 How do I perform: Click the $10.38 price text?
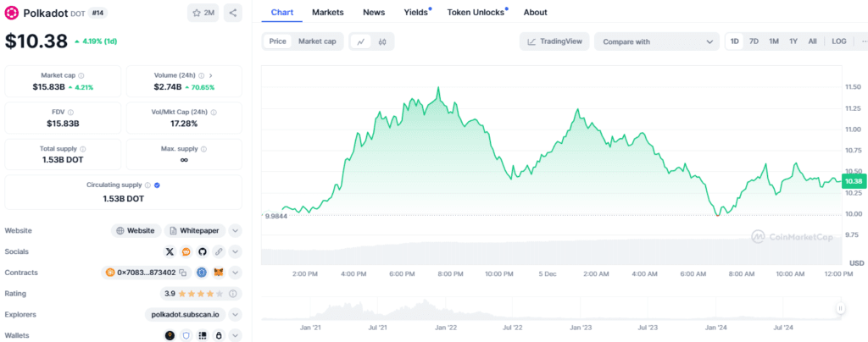pyautogui.click(x=36, y=41)
